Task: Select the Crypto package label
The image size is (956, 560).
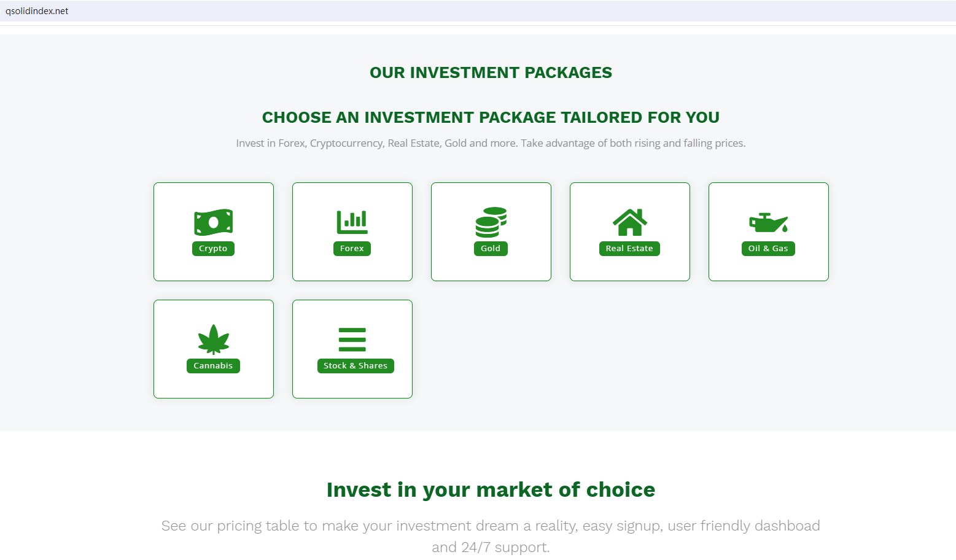Action: (213, 249)
